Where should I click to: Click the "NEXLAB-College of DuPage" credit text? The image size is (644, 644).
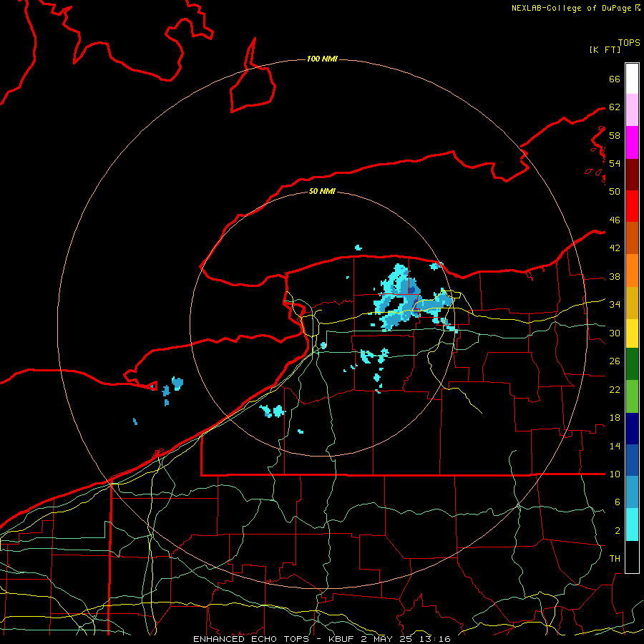coord(571,8)
